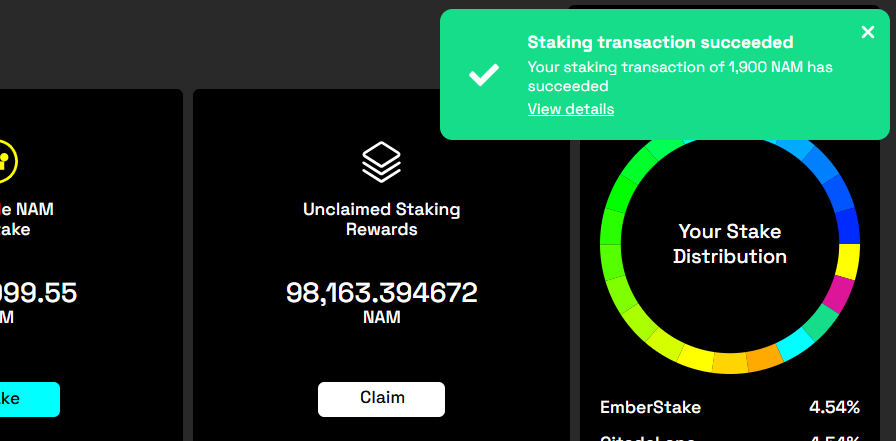Click the stacked layers rewards icon

(381, 161)
